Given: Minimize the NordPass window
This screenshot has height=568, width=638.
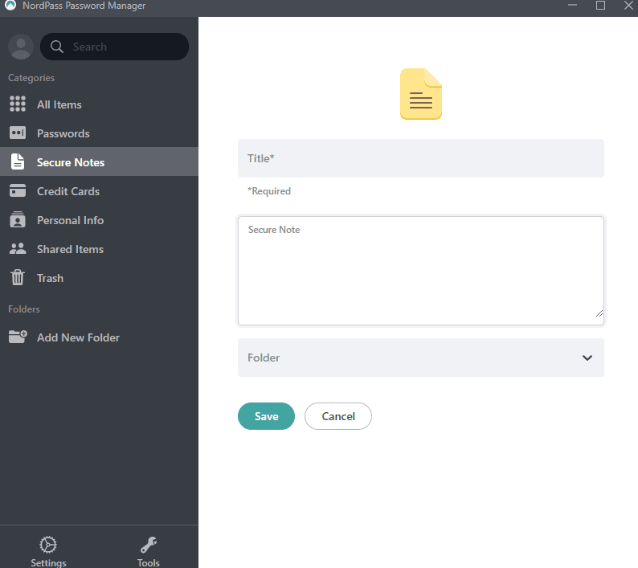Looking at the screenshot, I should point(572,5).
